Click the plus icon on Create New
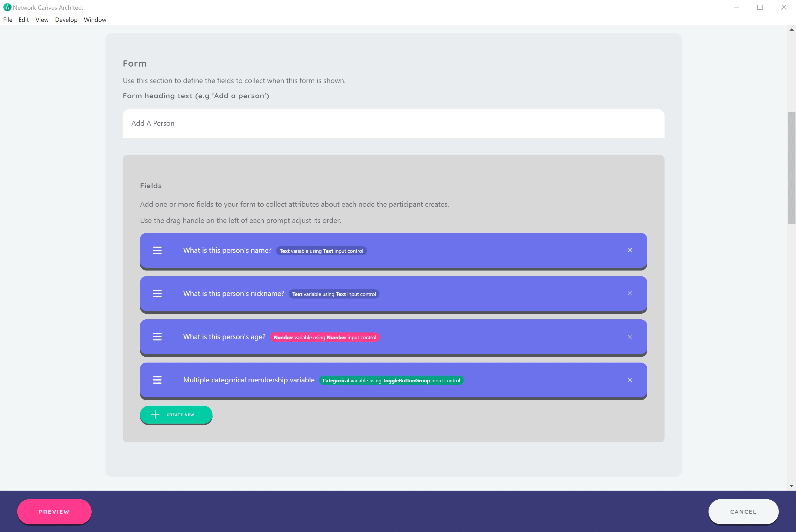This screenshot has width=796, height=532. (x=155, y=414)
